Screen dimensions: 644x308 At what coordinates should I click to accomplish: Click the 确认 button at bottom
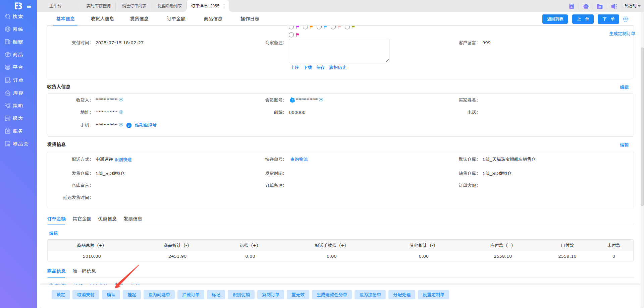pyautogui.click(x=111, y=295)
